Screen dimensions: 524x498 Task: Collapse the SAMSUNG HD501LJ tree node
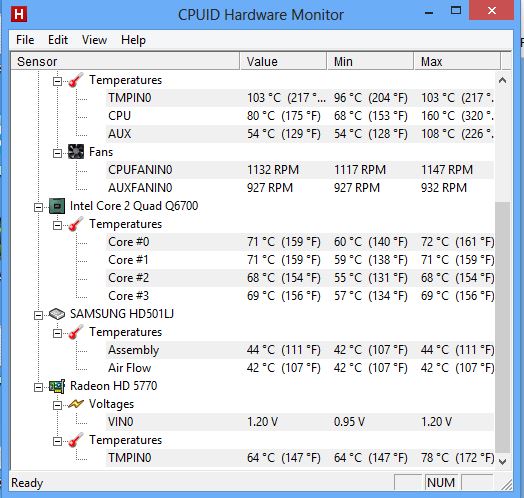coord(38,315)
